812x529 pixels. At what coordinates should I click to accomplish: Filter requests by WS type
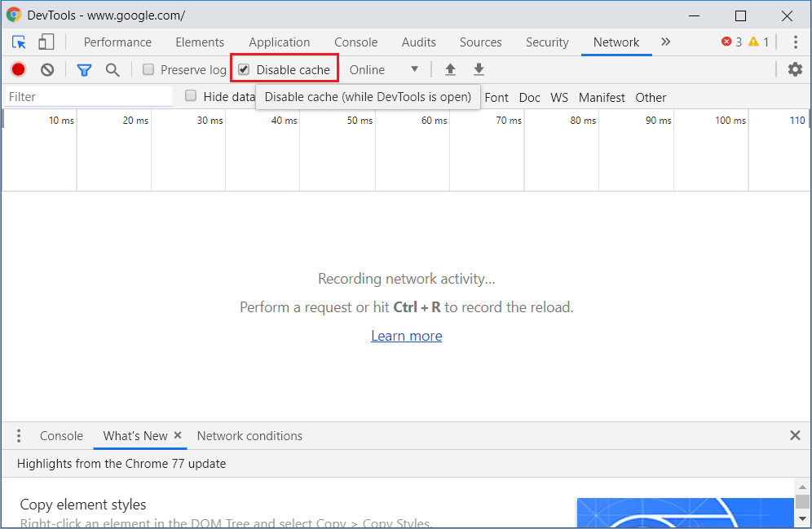pos(559,97)
